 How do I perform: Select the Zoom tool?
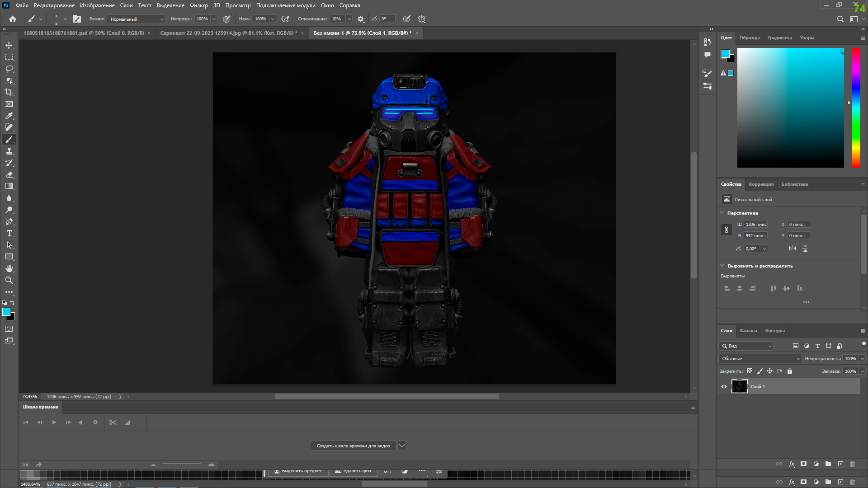pos(9,280)
